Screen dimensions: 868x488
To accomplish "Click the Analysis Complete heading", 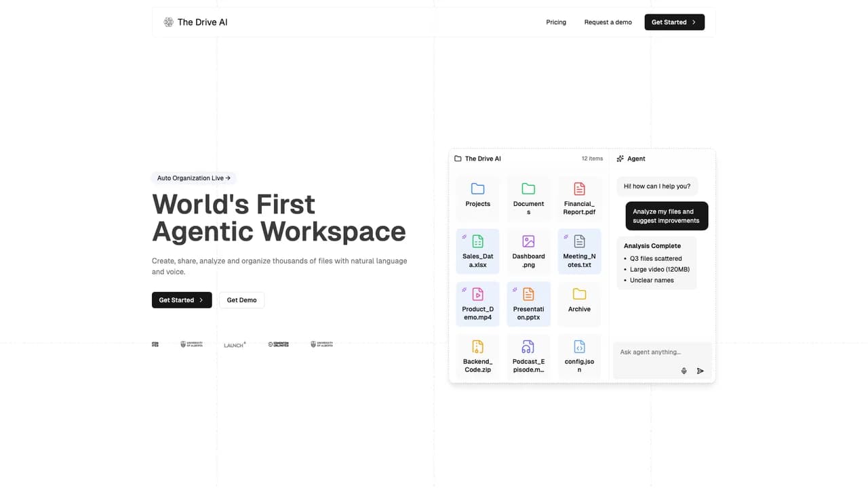I will click(652, 246).
